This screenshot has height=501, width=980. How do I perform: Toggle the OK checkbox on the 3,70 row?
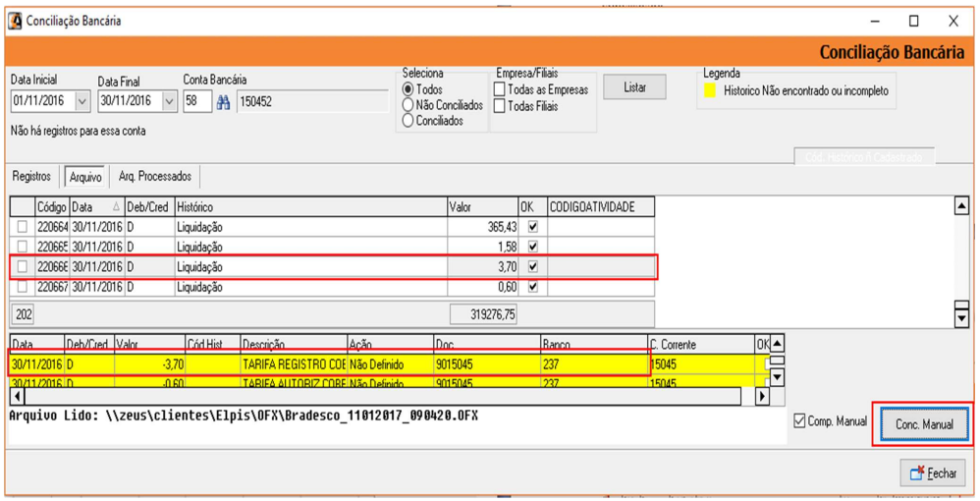[532, 266]
